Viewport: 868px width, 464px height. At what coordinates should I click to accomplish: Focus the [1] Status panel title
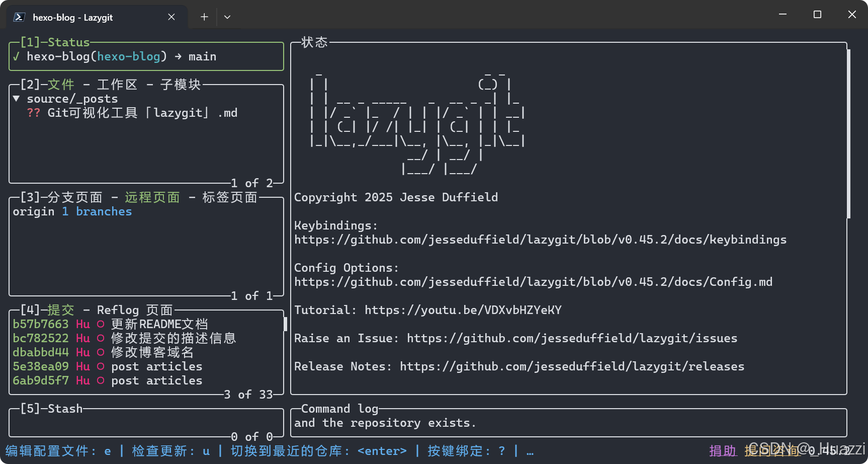coord(55,42)
